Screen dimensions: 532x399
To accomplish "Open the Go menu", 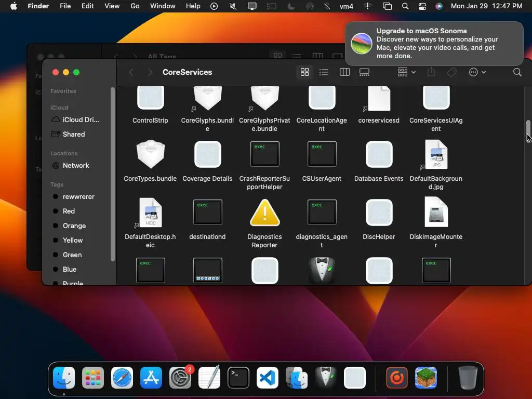I will (x=135, y=6).
